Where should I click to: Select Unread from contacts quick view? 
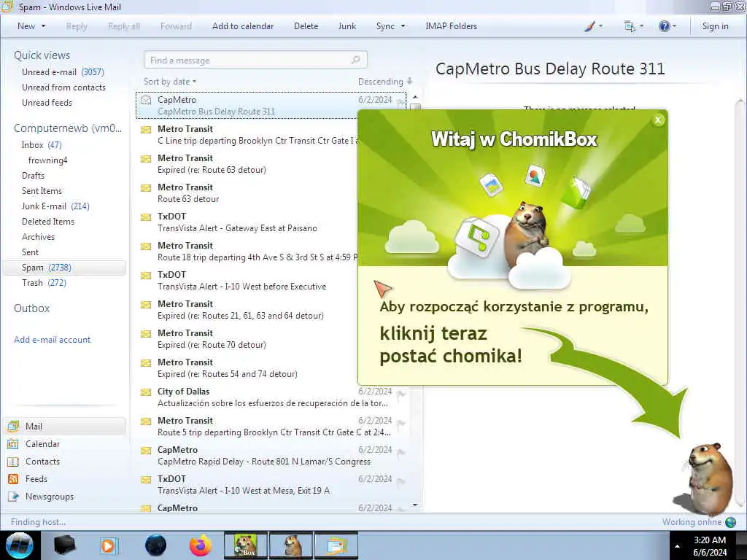(63, 87)
